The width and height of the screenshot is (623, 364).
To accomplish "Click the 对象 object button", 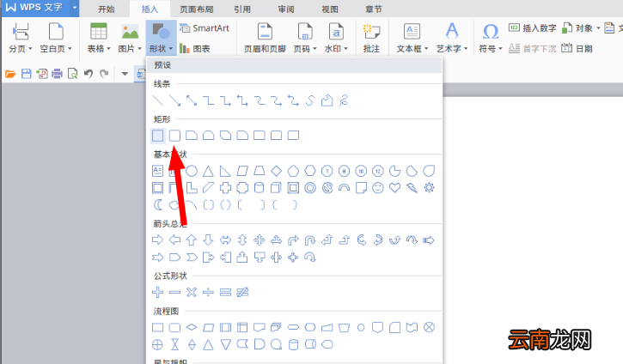I will pyautogui.click(x=581, y=27).
